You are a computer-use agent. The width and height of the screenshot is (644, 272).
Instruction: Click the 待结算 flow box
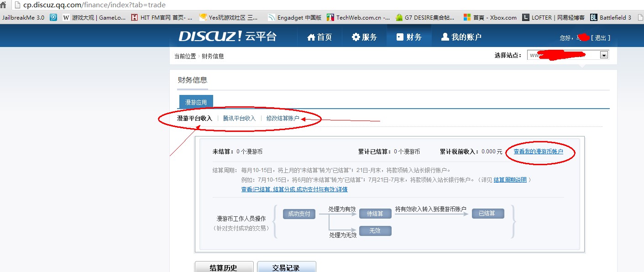[375, 214]
